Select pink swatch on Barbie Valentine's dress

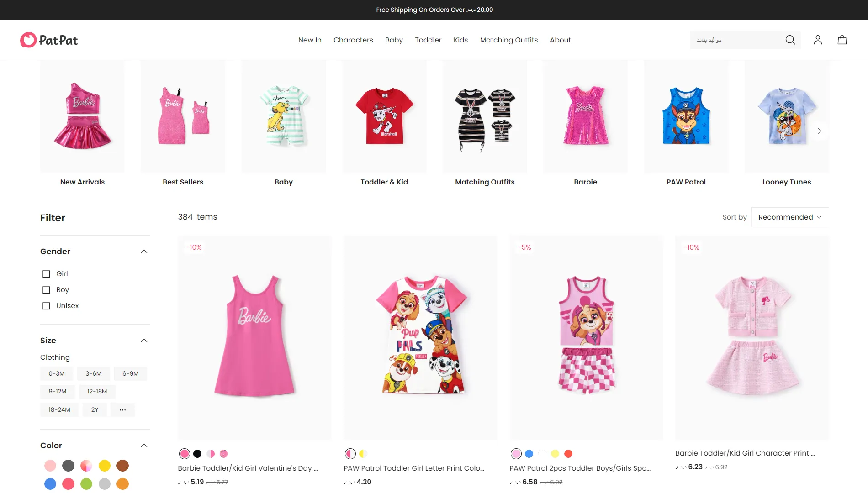tap(184, 454)
